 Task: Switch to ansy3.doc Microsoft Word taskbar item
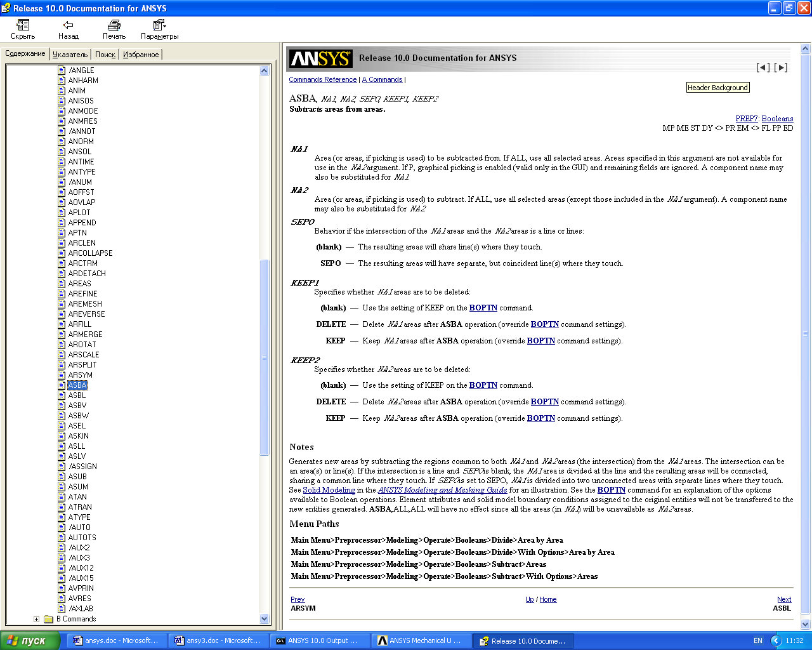(218, 640)
